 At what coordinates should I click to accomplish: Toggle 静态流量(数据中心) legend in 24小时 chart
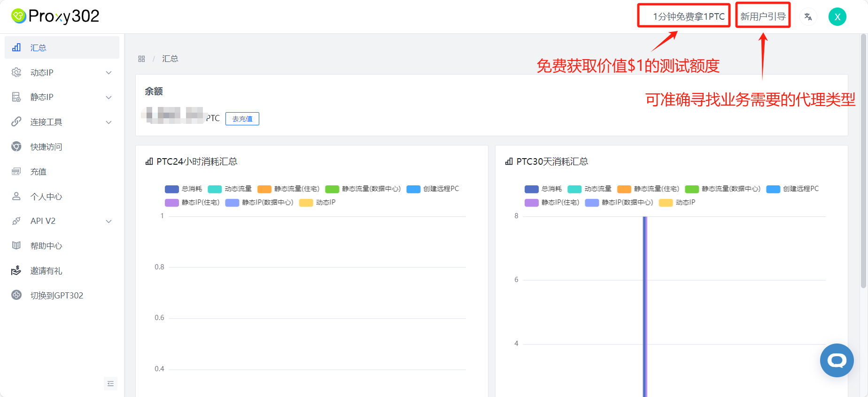tap(363, 189)
